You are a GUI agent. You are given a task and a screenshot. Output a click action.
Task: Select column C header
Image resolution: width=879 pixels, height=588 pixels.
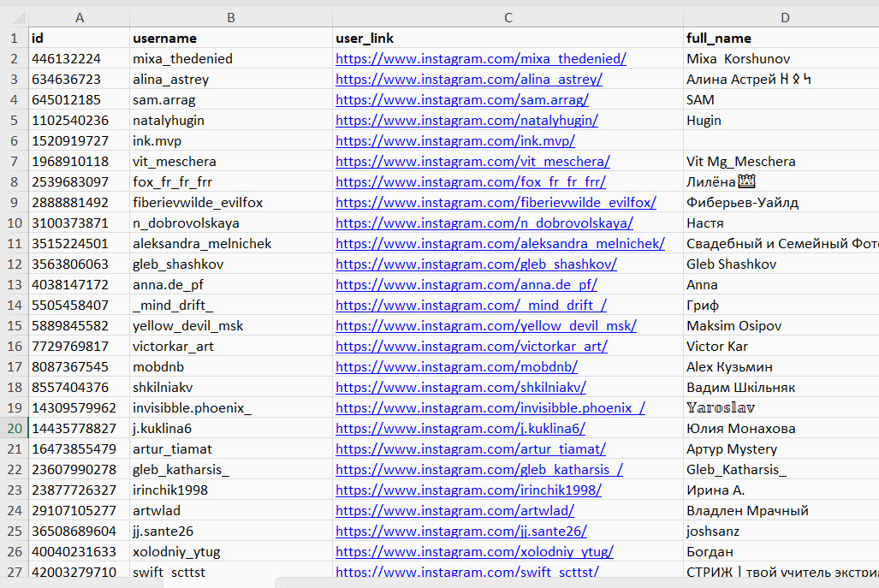pyautogui.click(x=508, y=17)
